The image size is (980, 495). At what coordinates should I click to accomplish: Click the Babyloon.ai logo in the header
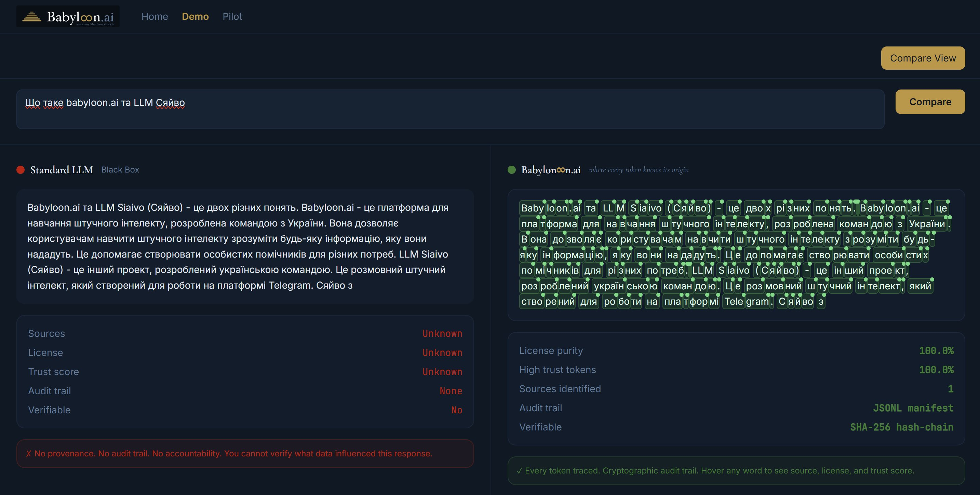[68, 16]
